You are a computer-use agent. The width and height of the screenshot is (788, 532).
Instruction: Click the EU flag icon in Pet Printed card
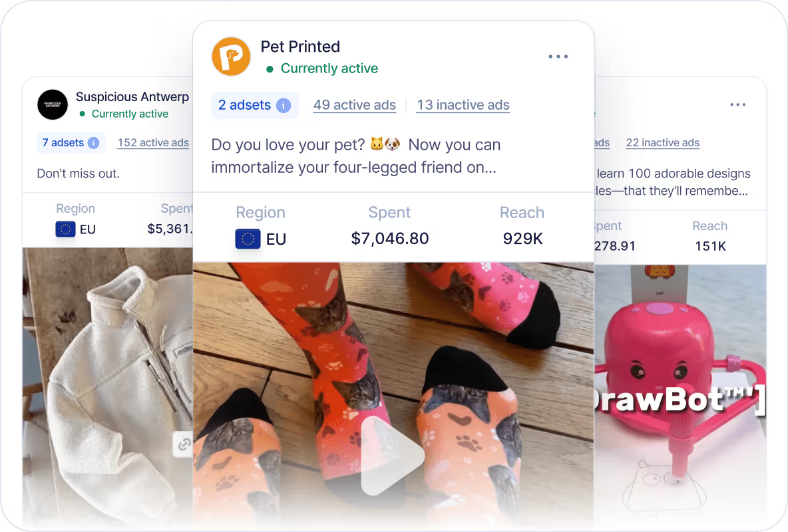pos(248,239)
